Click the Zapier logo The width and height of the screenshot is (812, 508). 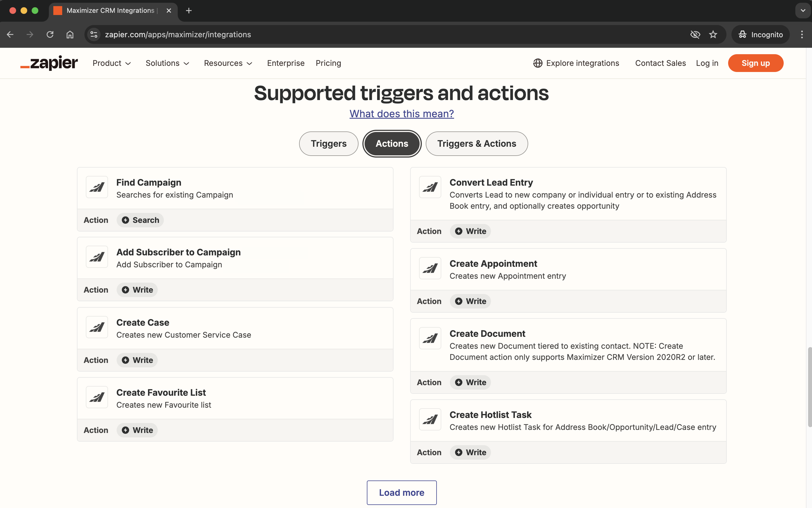click(x=49, y=63)
